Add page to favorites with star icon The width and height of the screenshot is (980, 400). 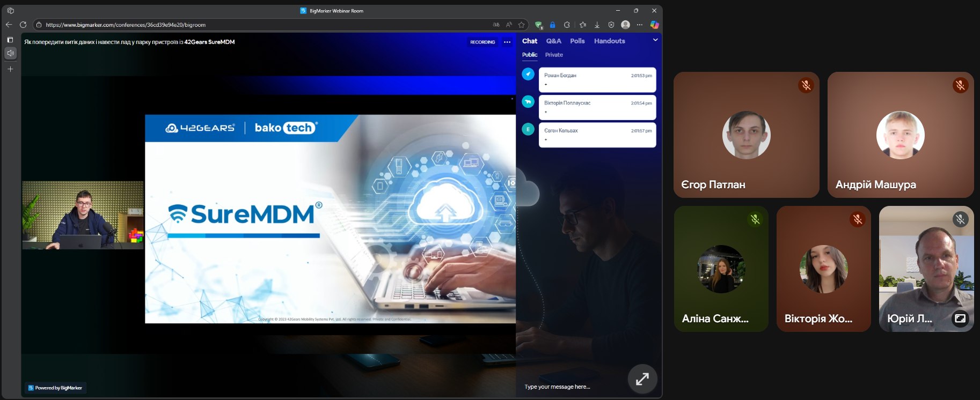521,25
